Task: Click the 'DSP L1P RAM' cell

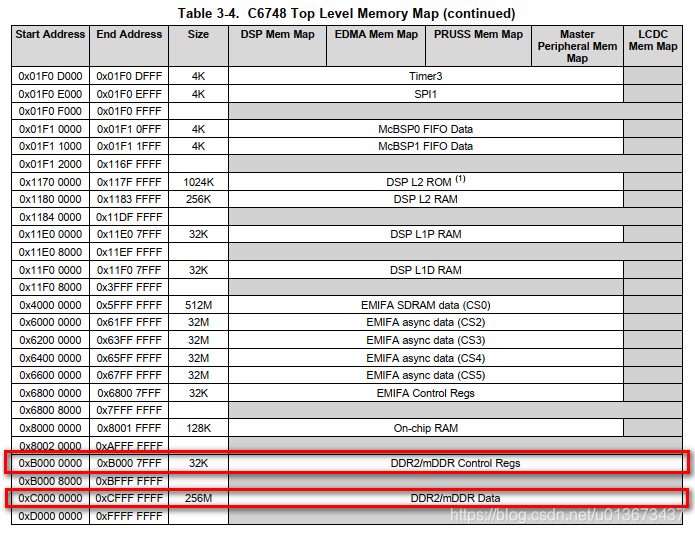Action: pyautogui.click(x=426, y=234)
